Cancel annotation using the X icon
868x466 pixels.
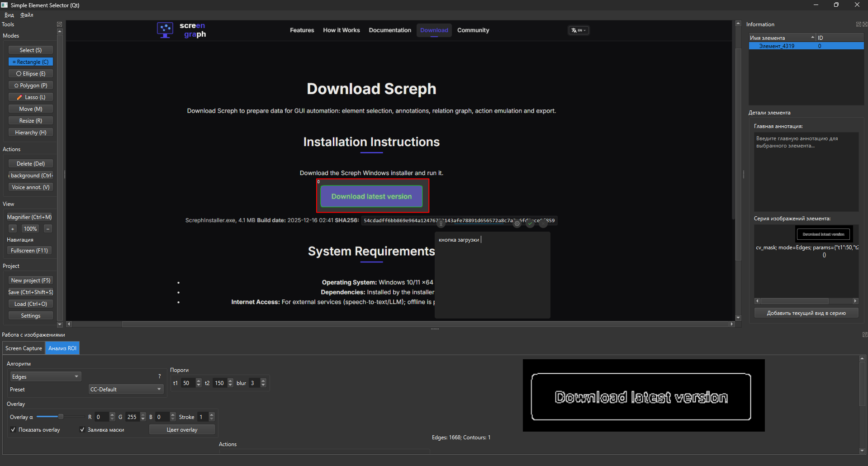pos(543,223)
